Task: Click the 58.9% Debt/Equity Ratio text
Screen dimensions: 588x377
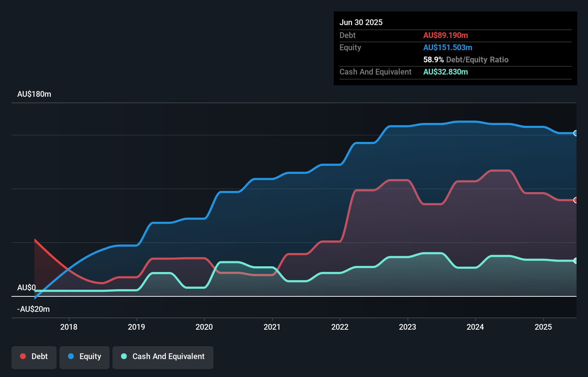Action: click(466, 60)
